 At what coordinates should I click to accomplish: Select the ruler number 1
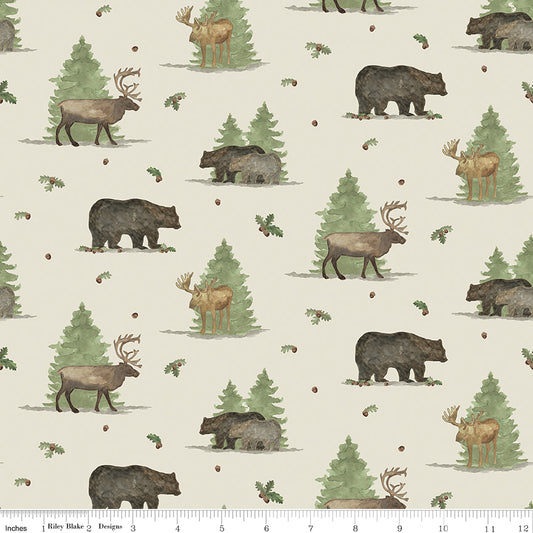point(44,529)
